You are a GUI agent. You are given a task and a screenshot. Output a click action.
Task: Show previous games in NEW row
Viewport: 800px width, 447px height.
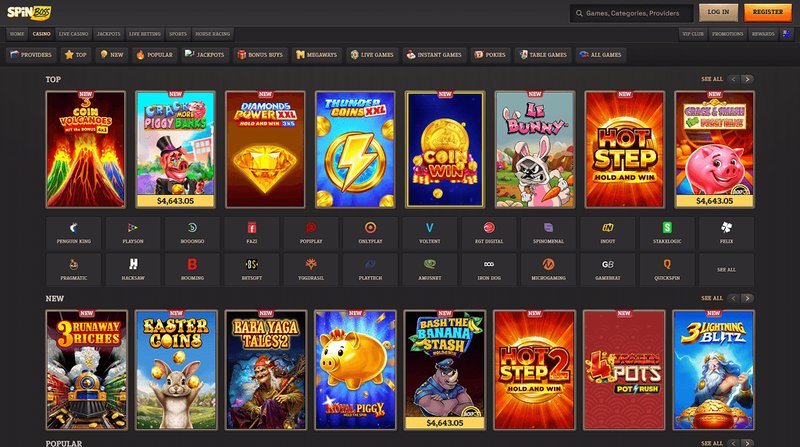pos(734,298)
